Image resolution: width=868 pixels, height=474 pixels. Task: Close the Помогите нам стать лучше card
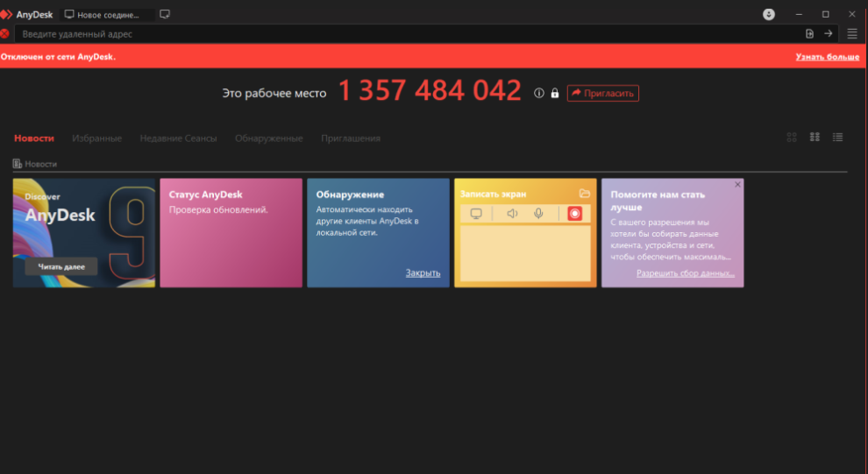(x=737, y=185)
